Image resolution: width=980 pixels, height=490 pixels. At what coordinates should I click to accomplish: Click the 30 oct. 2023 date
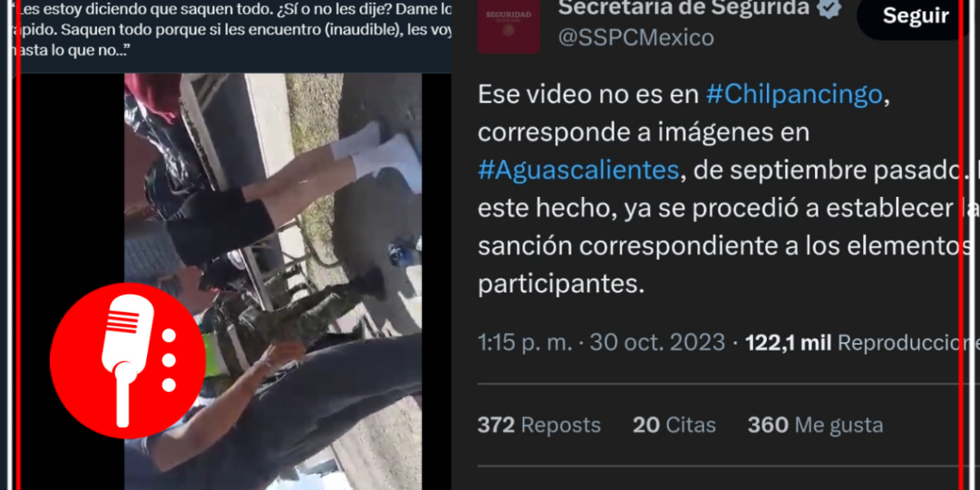coord(658,343)
